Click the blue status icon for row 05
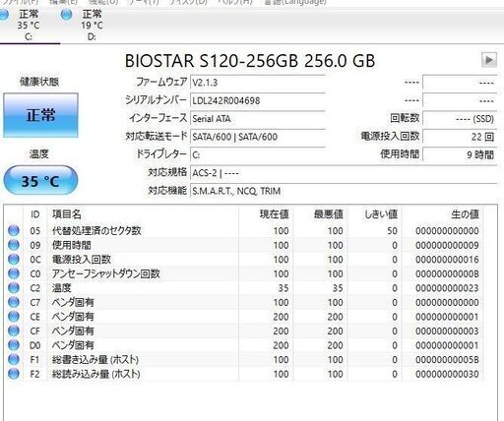 [x=14, y=230]
